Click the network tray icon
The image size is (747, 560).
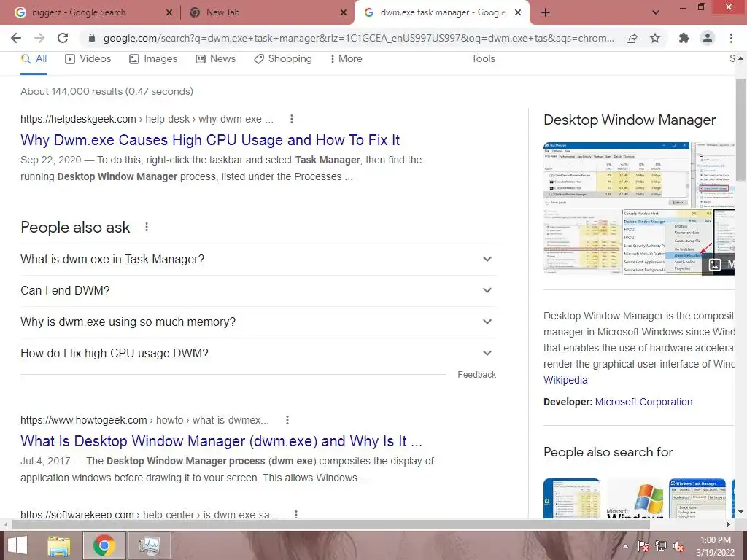tap(661, 546)
